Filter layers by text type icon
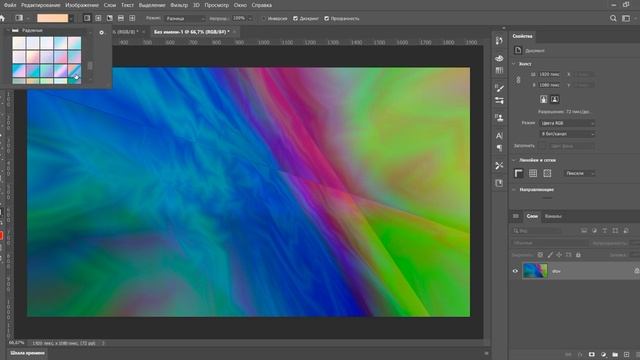The image size is (640, 360). coord(604,231)
